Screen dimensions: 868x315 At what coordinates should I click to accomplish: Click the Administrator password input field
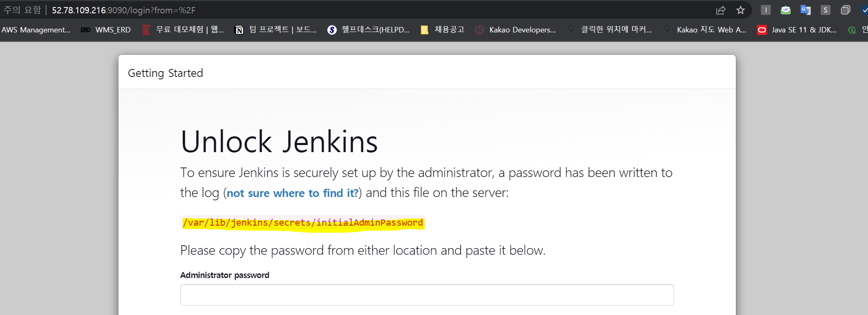coord(427,295)
